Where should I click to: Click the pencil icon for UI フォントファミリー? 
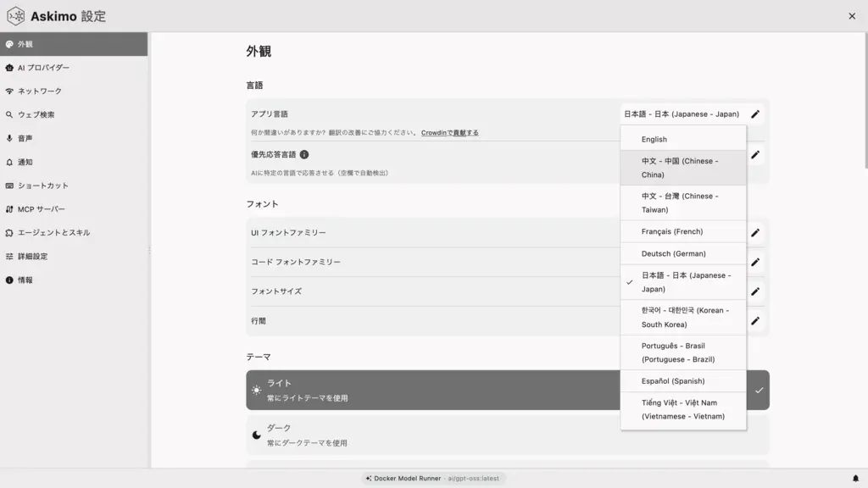click(755, 233)
